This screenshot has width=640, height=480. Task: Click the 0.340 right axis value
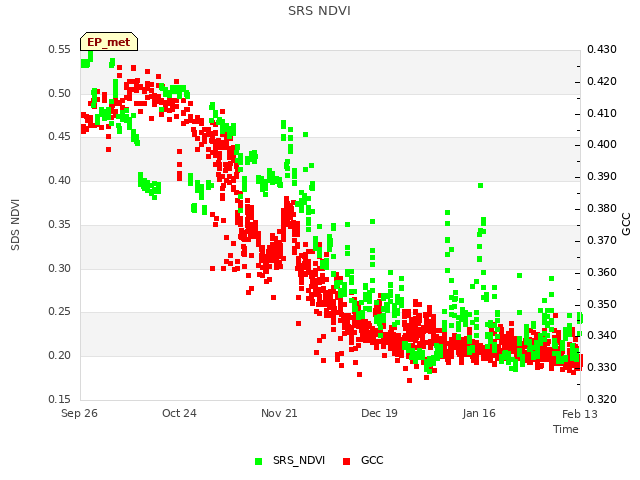coord(602,335)
